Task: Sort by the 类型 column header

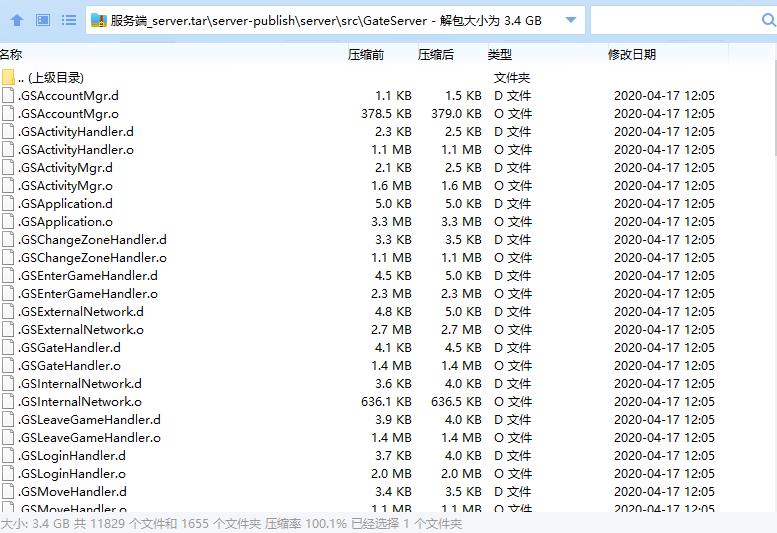Action: click(499, 55)
